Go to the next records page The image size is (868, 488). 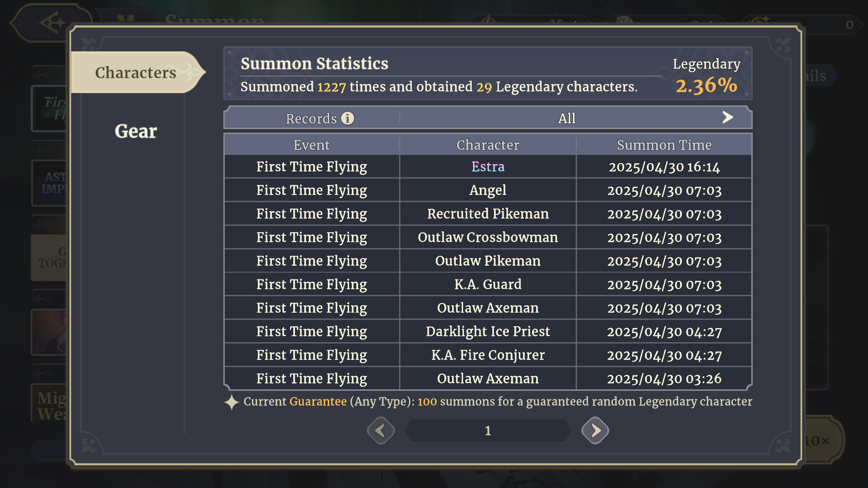595,430
